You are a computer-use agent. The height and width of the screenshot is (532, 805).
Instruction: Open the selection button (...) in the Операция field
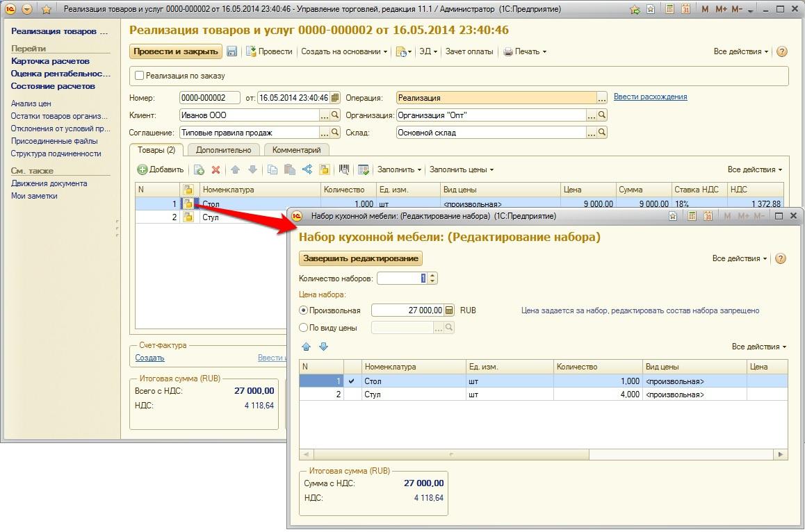pos(602,97)
